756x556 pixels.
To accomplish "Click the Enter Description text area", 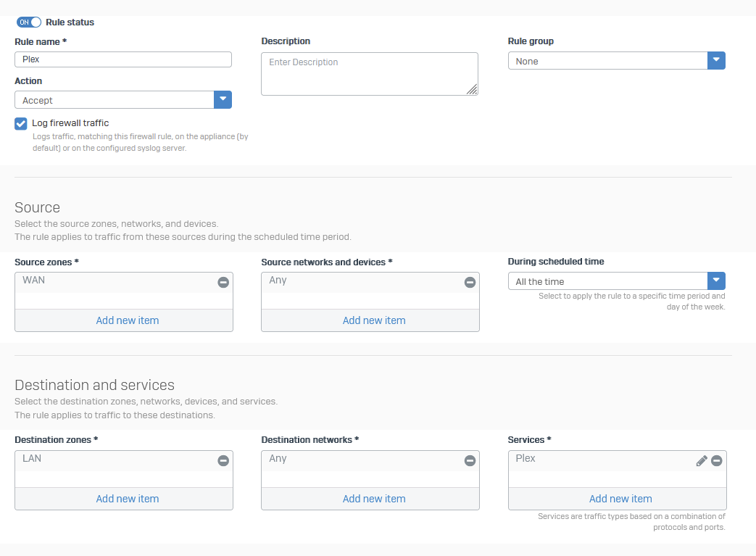I will pyautogui.click(x=370, y=74).
